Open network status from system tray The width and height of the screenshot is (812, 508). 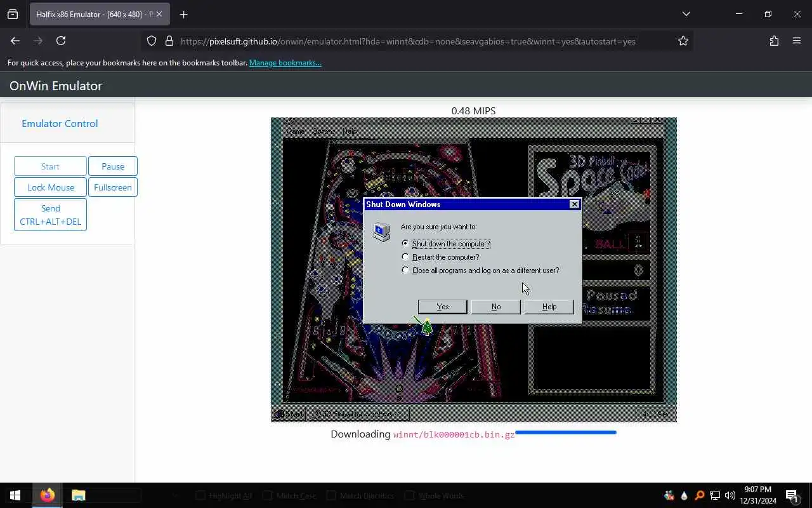(715, 495)
